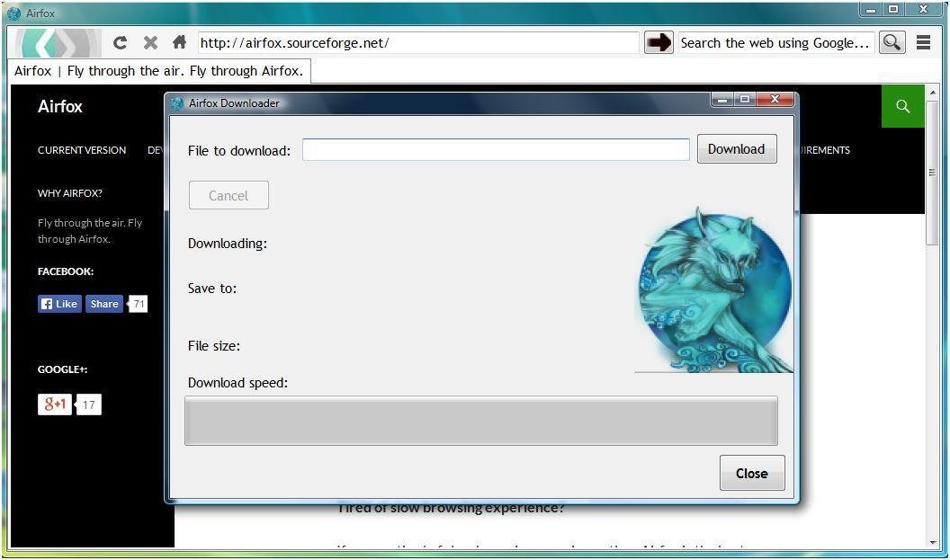Click the Google plus count 17
Viewport: 950px width, 560px height.
pos(88,405)
